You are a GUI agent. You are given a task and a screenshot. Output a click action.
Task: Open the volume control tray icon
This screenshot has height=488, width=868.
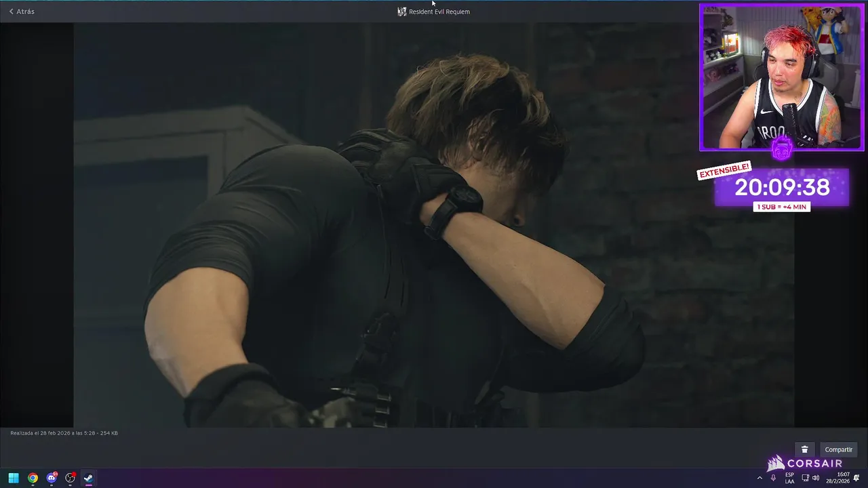click(x=816, y=478)
